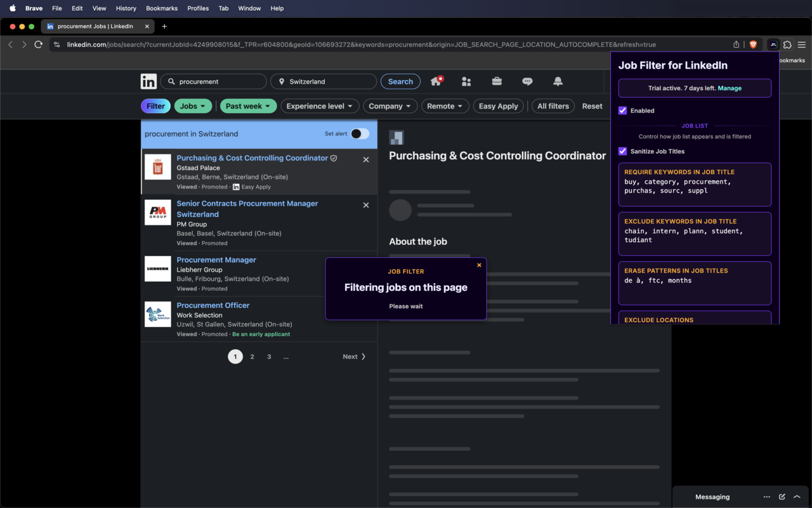812x508 pixels.
Task: Click the share icon in address bar
Action: [x=736, y=44]
